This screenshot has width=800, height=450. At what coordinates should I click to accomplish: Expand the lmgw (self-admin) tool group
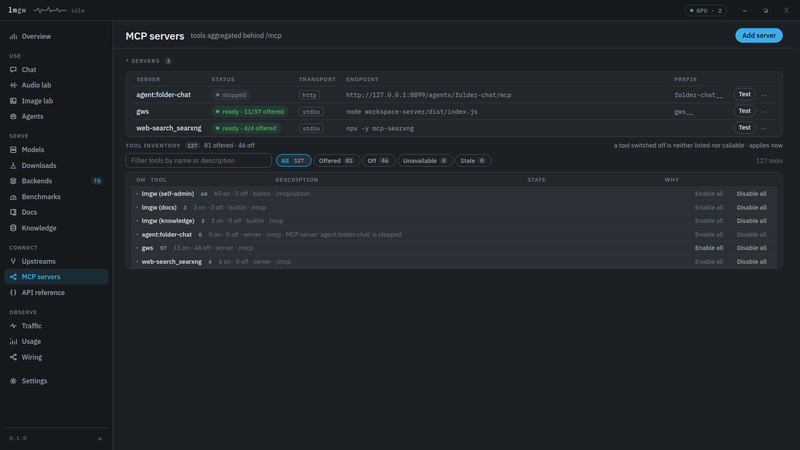(x=137, y=194)
